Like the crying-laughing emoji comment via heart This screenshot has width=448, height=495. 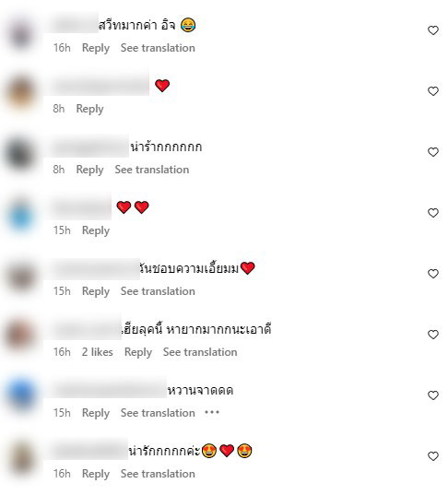coord(433,30)
